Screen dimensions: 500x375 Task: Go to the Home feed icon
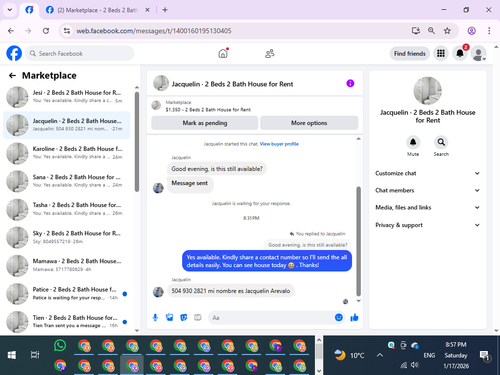click(223, 53)
